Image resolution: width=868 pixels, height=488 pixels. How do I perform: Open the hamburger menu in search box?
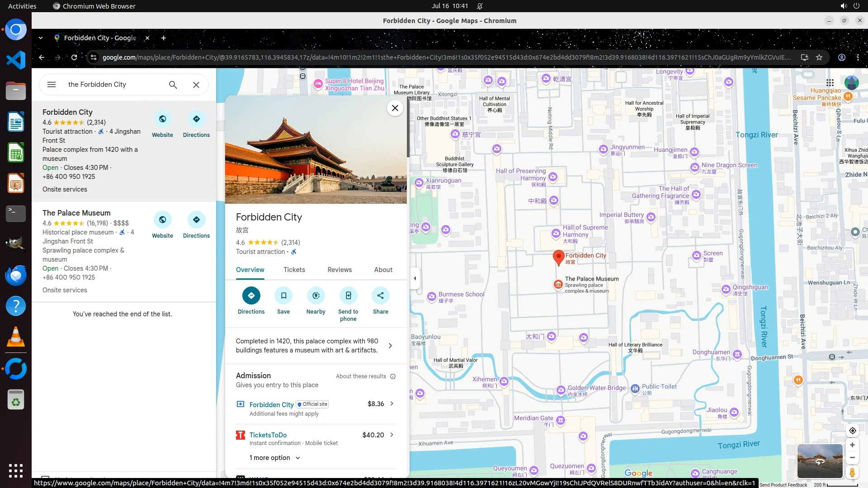pos(52,84)
